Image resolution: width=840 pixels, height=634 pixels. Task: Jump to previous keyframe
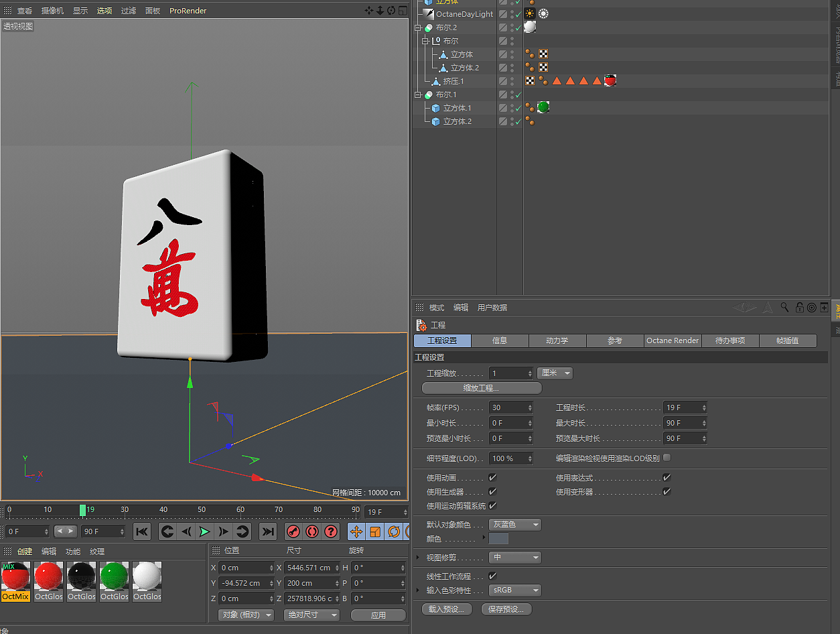[x=167, y=531]
